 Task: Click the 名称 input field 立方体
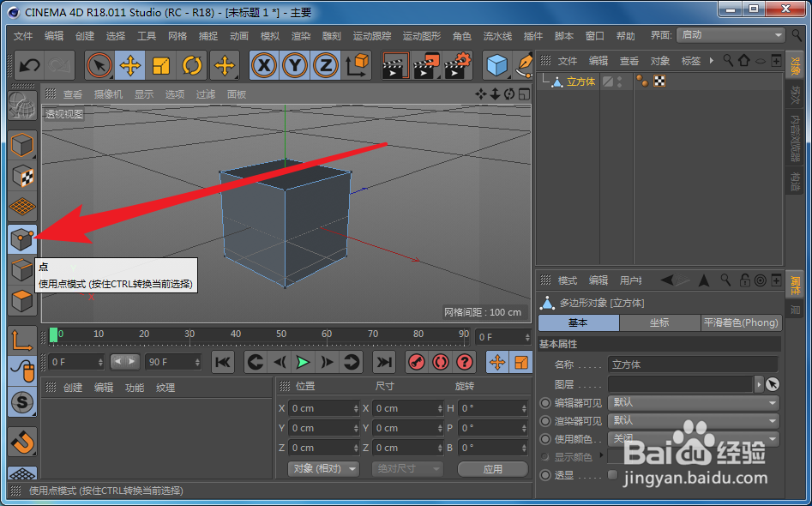click(x=693, y=364)
